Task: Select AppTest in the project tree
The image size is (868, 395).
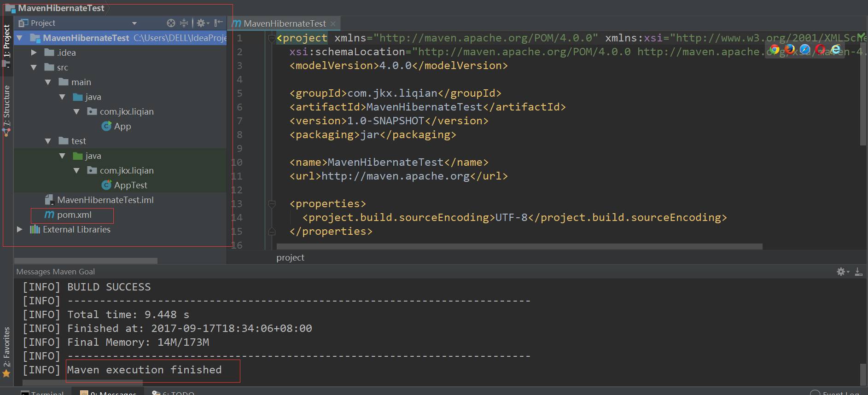Action: pyautogui.click(x=131, y=185)
